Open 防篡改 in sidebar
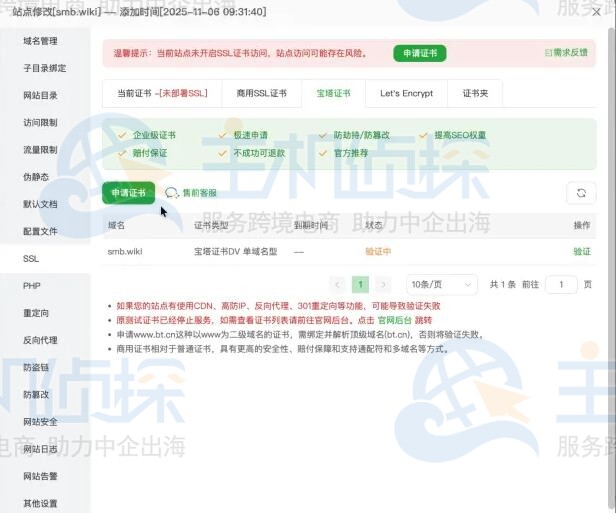The height and width of the screenshot is (513, 616). click(36, 394)
